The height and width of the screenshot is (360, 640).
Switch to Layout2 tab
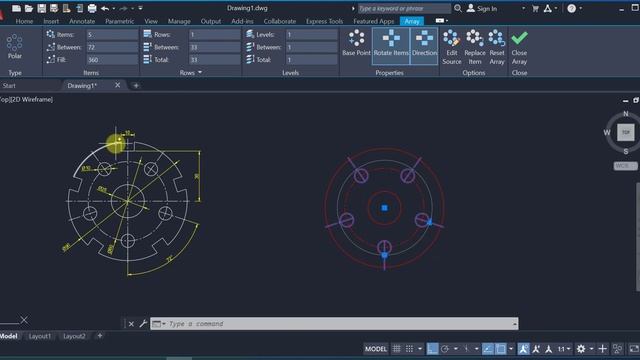pos(74,336)
